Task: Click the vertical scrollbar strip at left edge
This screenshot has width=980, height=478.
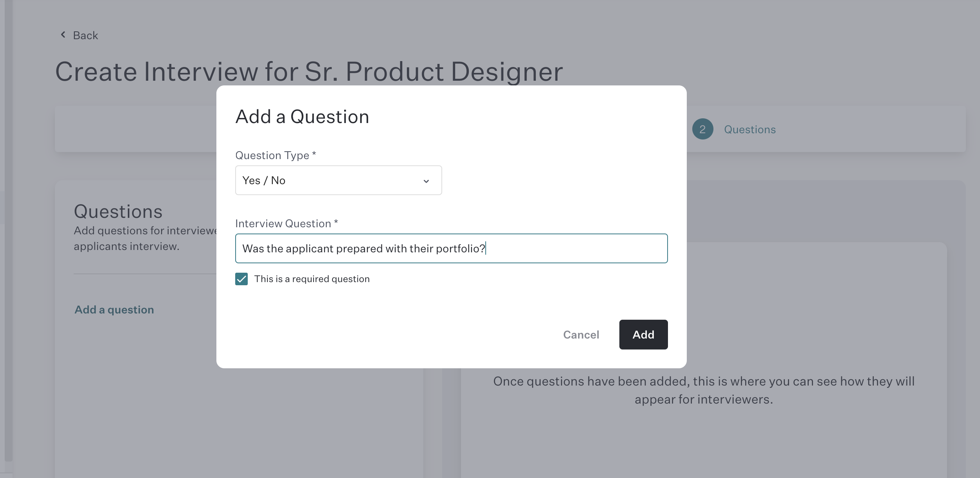Action: [8, 235]
